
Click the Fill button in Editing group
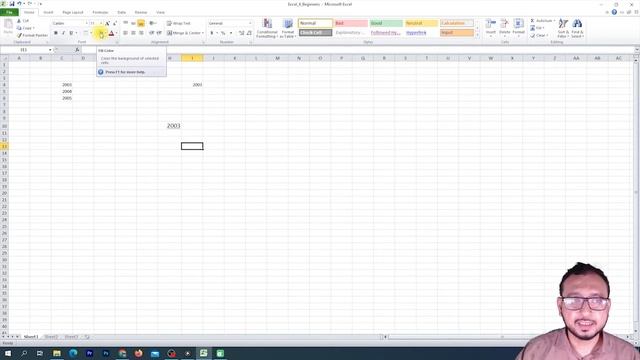[x=537, y=28]
